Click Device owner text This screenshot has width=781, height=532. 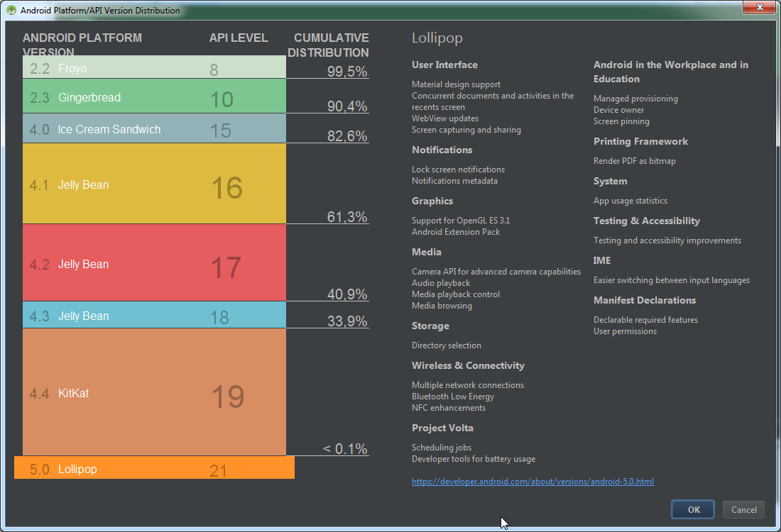(618, 110)
